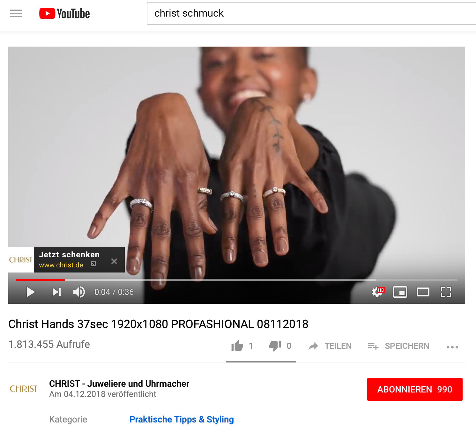Mute the video volume
The height and width of the screenshot is (448, 476).
pyautogui.click(x=79, y=292)
